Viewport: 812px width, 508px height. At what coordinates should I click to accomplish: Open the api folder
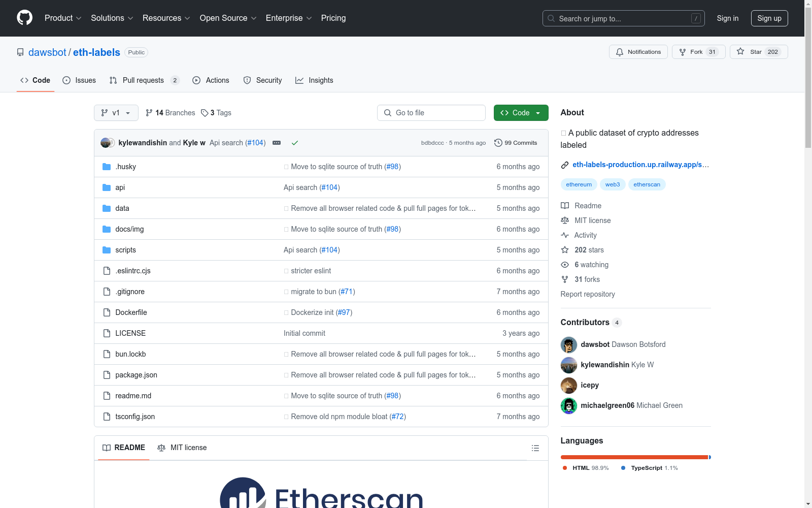tap(120, 187)
